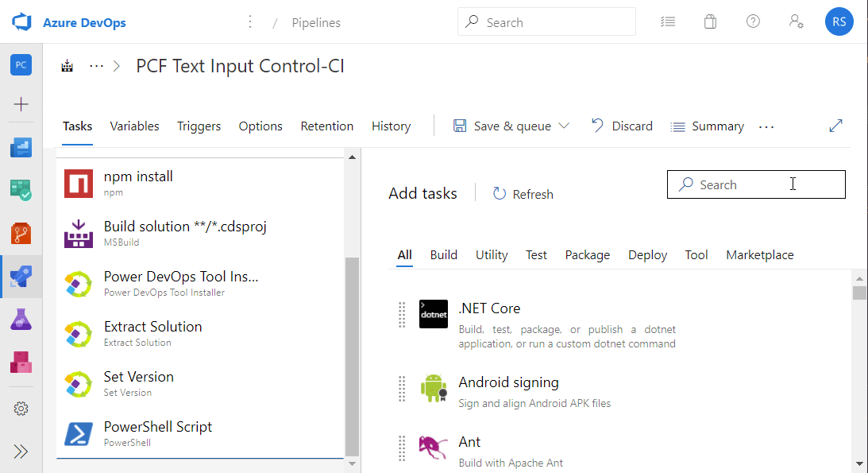Select the Test category tab

click(x=536, y=254)
